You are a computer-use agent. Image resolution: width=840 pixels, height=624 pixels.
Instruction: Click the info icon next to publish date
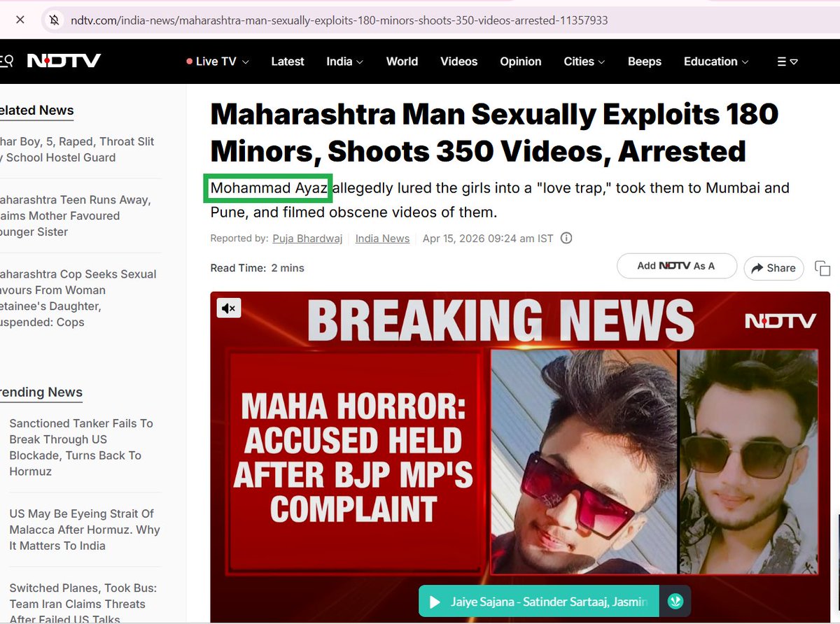567,238
